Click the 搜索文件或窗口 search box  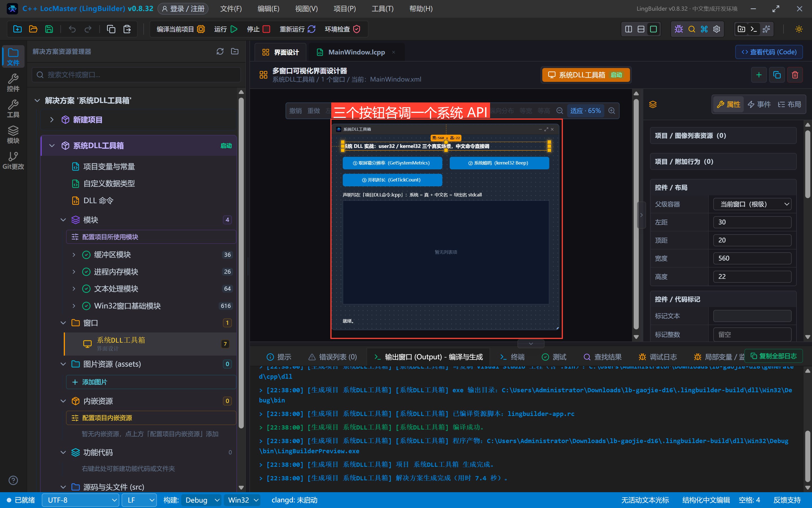136,75
